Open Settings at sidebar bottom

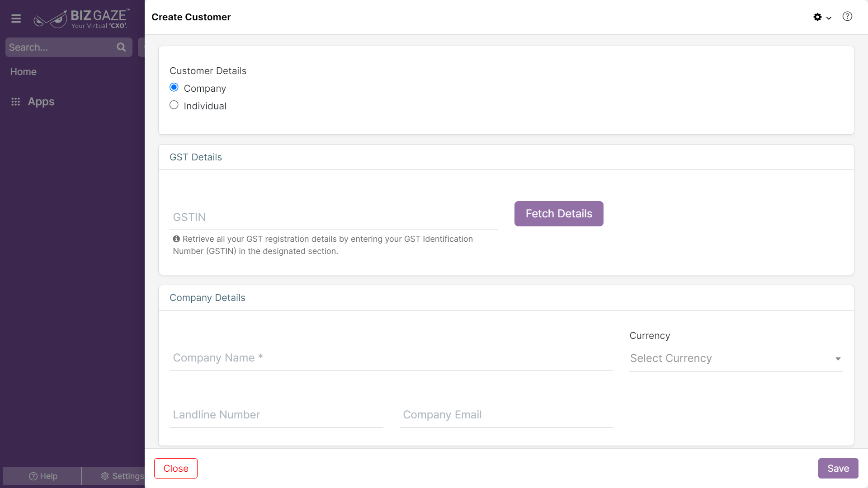[122, 476]
